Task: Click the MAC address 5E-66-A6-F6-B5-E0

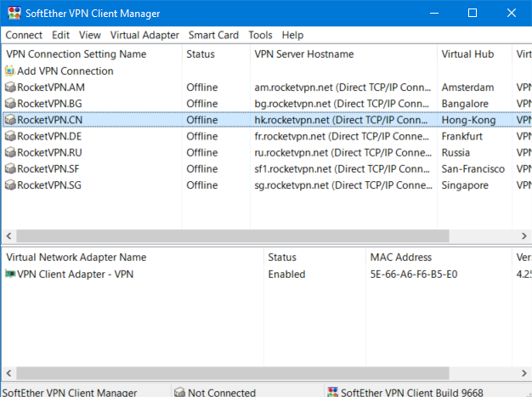Action: [414, 274]
